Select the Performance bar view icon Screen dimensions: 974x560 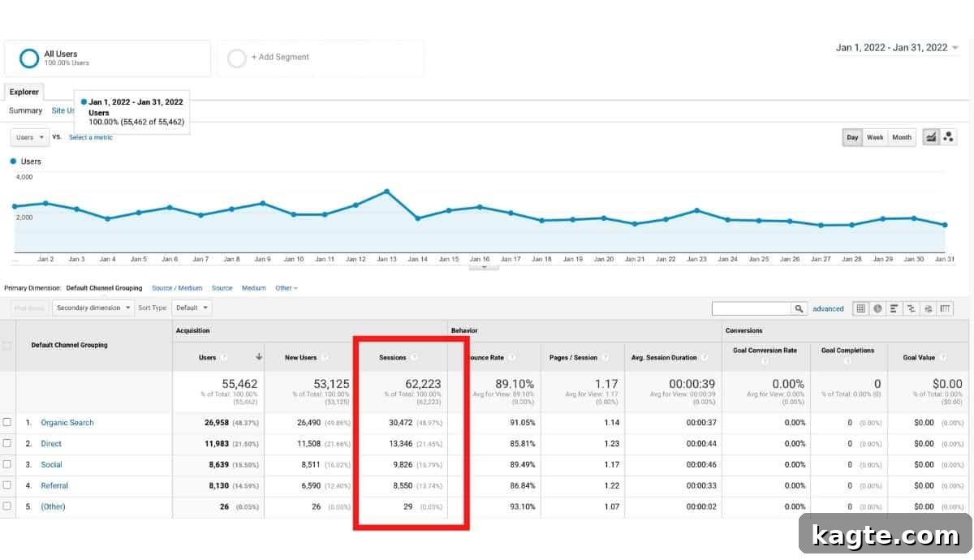(x=894, y=308)
